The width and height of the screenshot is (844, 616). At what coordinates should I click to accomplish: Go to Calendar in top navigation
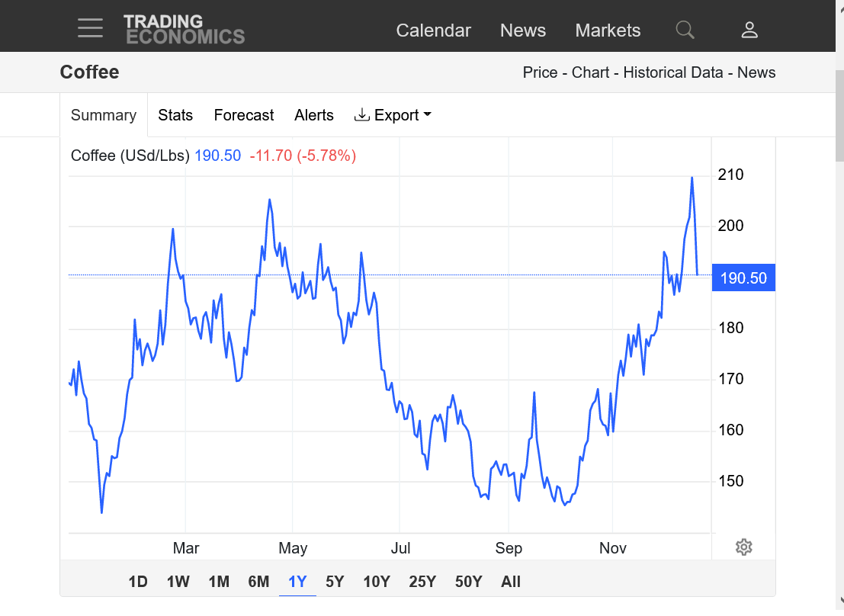(x=433, y=30)
